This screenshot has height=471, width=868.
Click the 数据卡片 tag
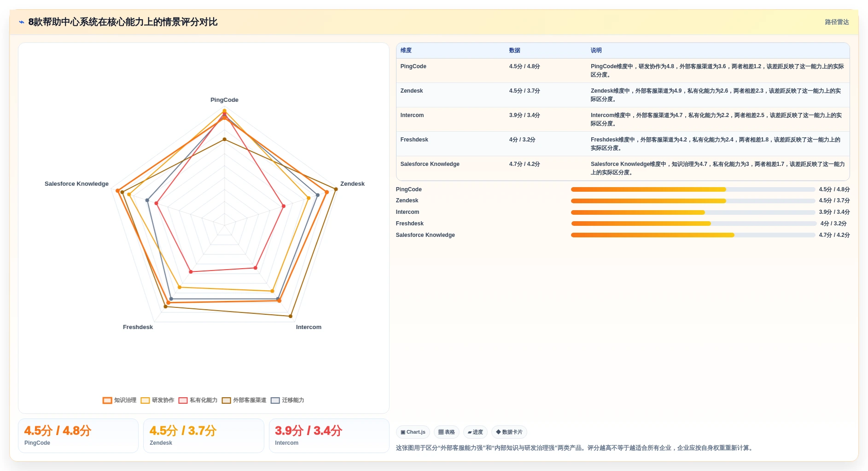509,432
